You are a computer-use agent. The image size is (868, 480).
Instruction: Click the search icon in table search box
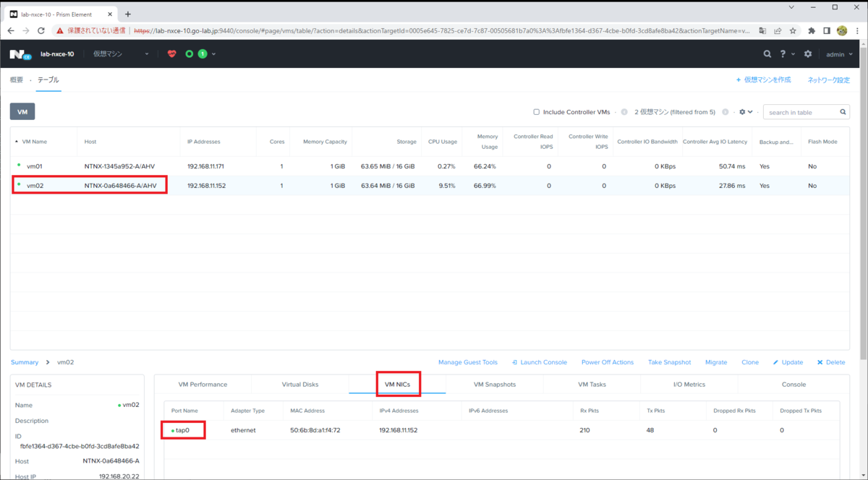pos(843,112)
